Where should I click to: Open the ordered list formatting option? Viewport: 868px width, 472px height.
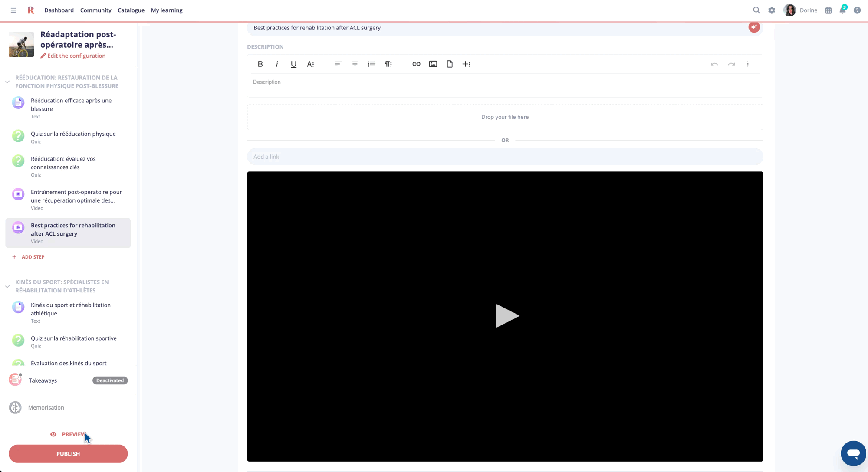372,64
